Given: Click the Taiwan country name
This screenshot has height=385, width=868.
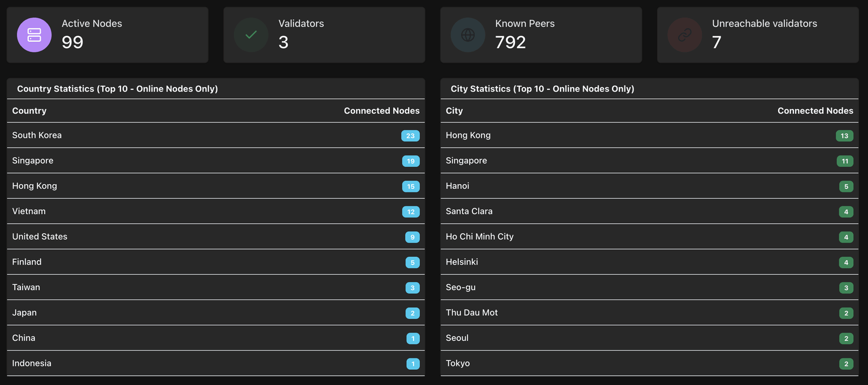Looking at the screenshot, I should pyautogui.click(x=26, y=287).
